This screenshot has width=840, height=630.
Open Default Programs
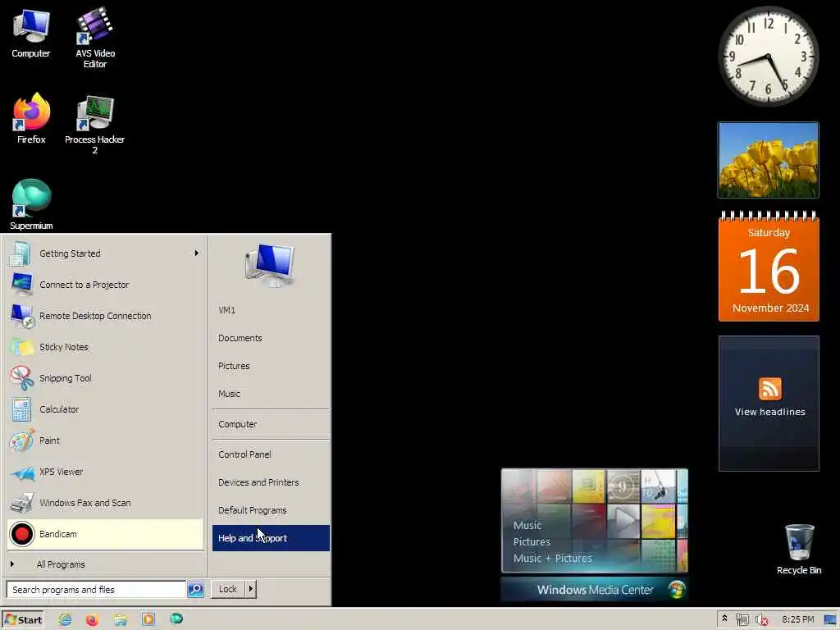tap(271, 510)
